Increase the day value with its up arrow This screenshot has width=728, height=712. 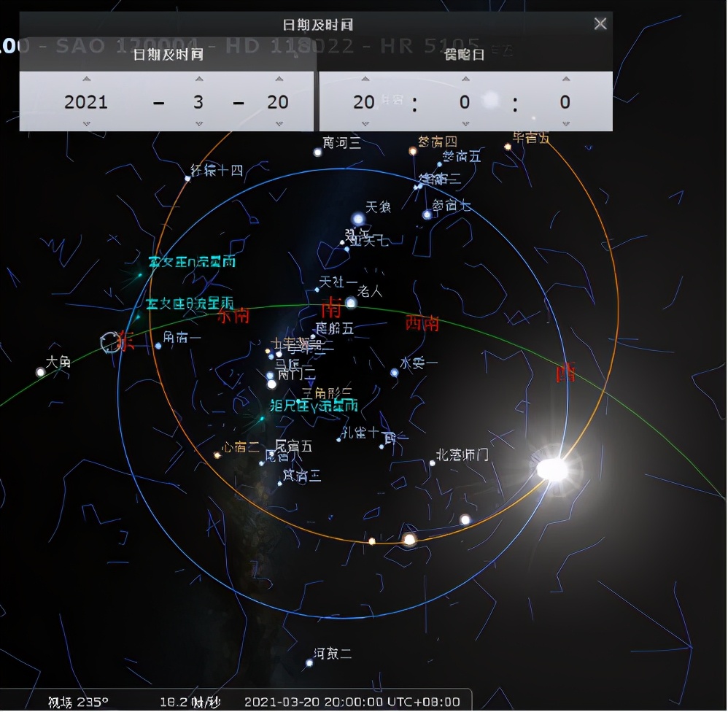click(x=279, y=79)
